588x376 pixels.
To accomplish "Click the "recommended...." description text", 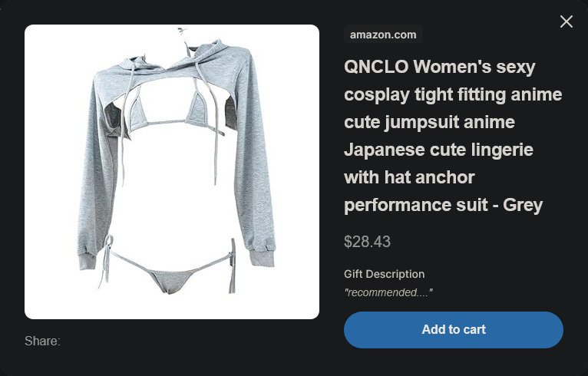I will tap(388, 292).
